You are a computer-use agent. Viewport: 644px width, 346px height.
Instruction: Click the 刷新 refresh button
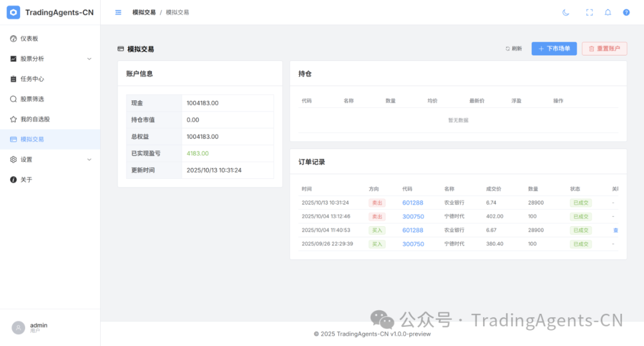513,49
